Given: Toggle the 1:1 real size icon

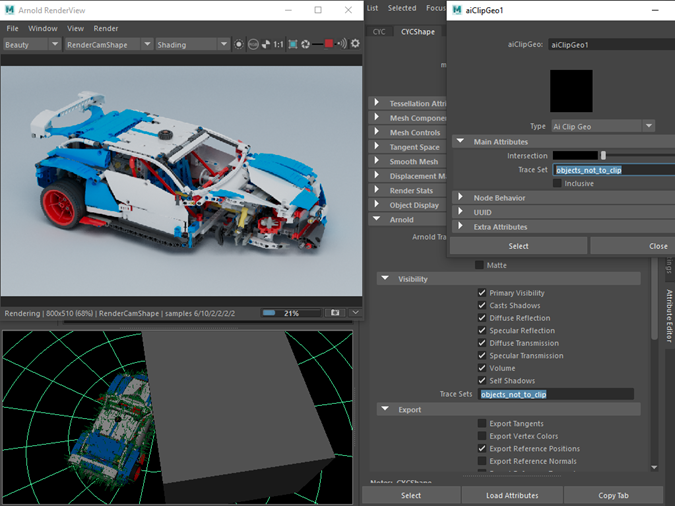Looking at the screenshot, I should click(278, 44).
